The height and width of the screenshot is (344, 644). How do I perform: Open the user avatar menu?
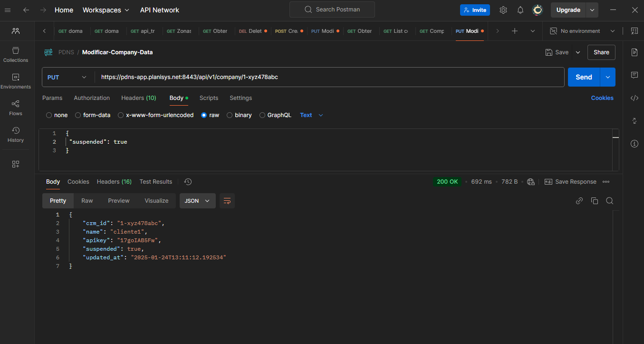(x=538, y=10)
